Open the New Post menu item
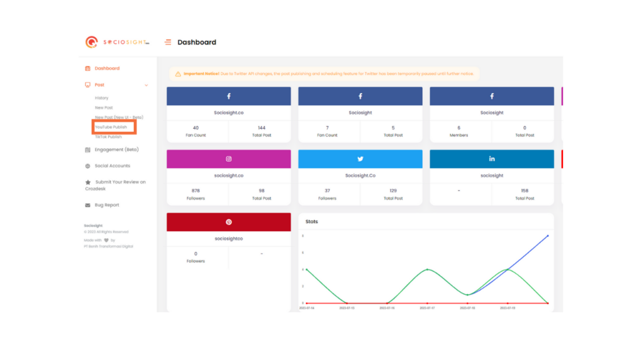Image resolution: width=644 pixels, height=362 pixels. 104,107
